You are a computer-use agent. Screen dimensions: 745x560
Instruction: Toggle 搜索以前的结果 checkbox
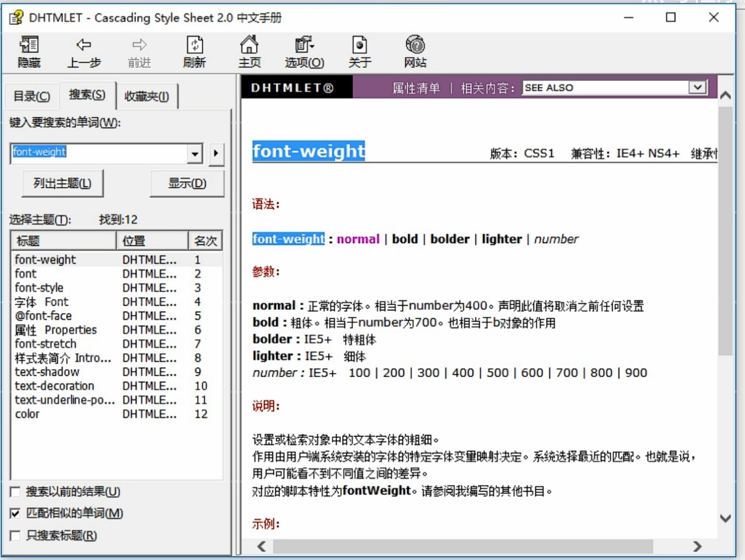(x=16, y=492)
